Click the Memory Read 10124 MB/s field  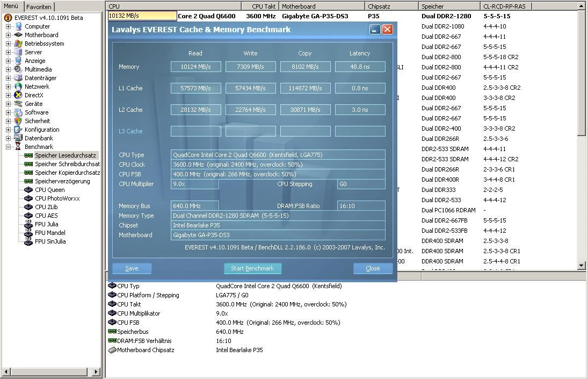click(x=196, y=67)
